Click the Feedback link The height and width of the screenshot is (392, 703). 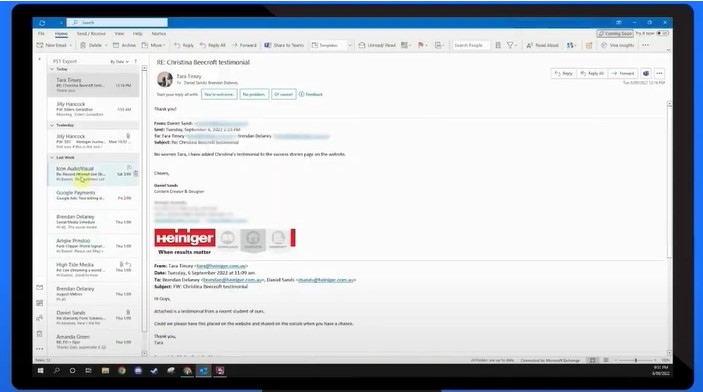click(x=311, y=95)
